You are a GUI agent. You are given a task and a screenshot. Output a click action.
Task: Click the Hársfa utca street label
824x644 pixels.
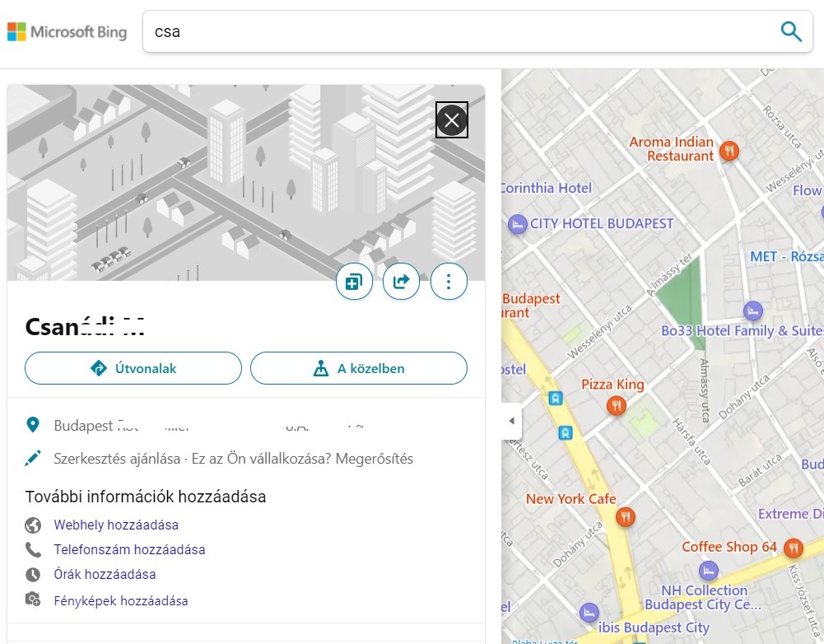point(691,441)
